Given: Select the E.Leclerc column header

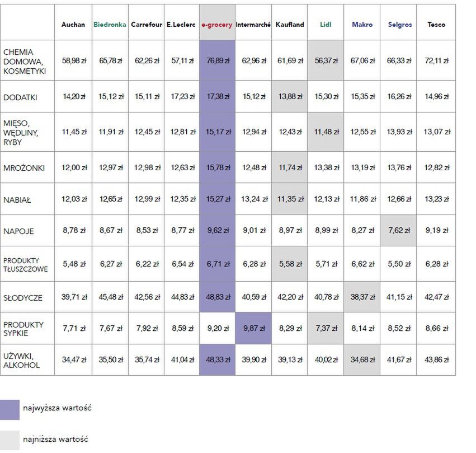Looking at the screenshot, I should (182, 22).
